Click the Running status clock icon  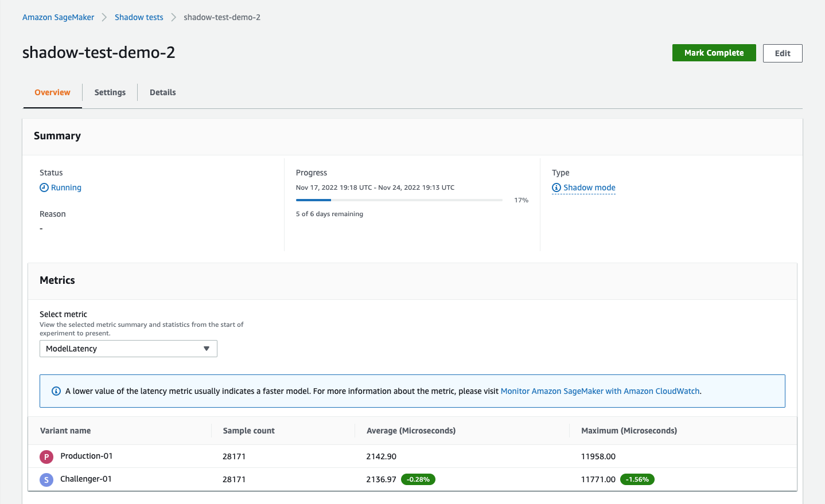(44, 187)
